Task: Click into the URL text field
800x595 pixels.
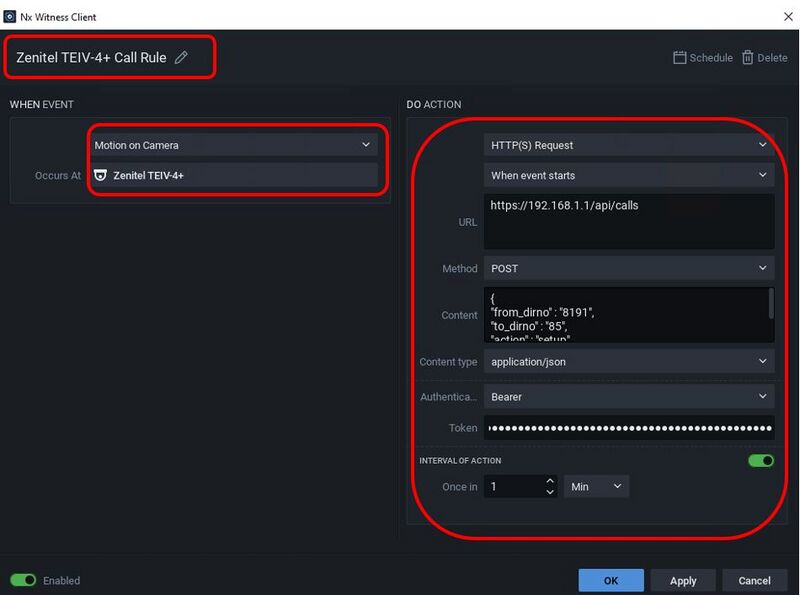Action: tap(629, 221)
